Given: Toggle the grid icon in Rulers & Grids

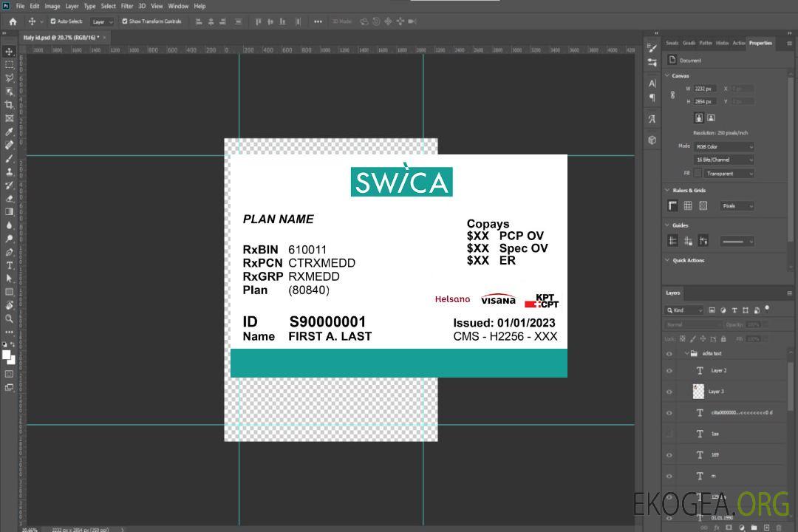Looking at the screenshot, I should 688,205.
